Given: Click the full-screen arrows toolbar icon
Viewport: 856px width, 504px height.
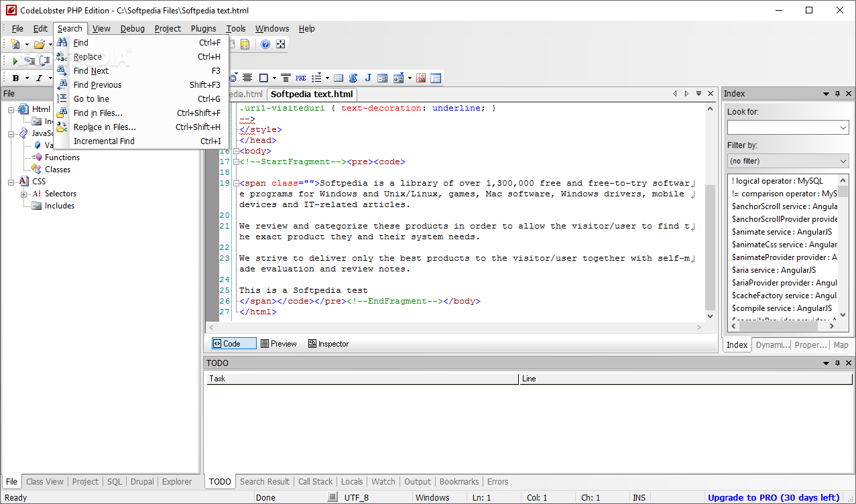Looking at the screenshot, I should [281, 44].
